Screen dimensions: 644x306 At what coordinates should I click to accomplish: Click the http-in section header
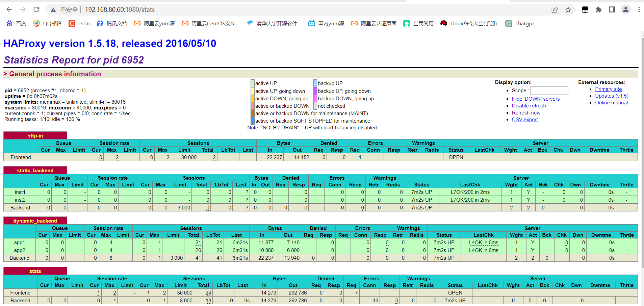pos(35,135)
